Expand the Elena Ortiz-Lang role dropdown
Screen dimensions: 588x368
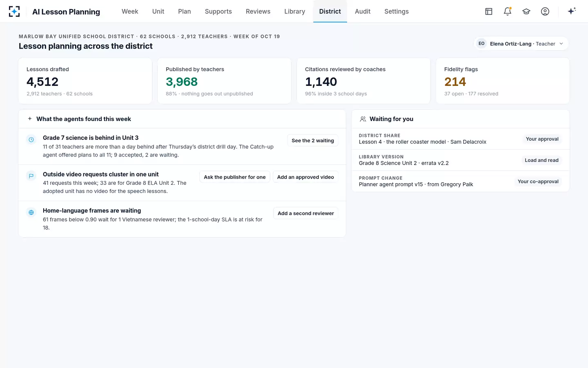[x=521, y=44]
